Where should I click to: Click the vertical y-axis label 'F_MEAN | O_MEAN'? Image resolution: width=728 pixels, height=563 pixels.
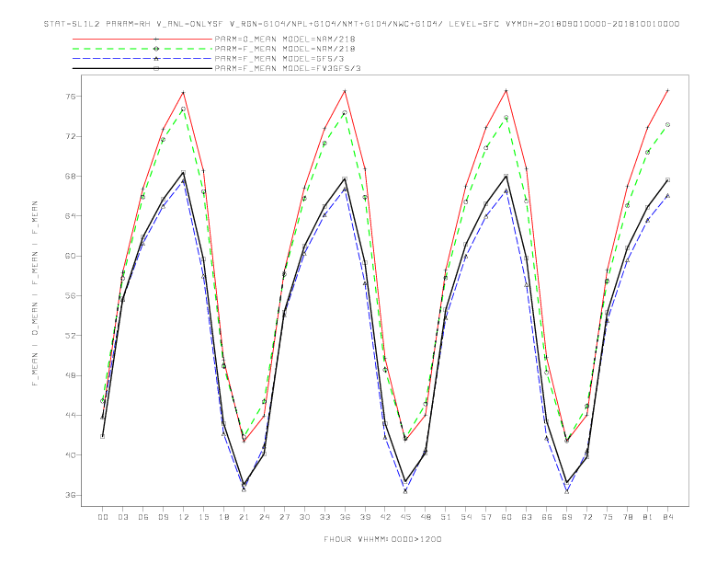pos(35,293)
